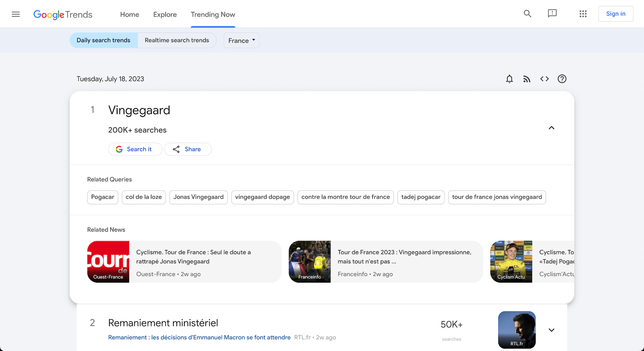Viewport: 644px width, 351px height.
Task: Open the Franceinfo news thumbnail
Action: coord(310,262)
